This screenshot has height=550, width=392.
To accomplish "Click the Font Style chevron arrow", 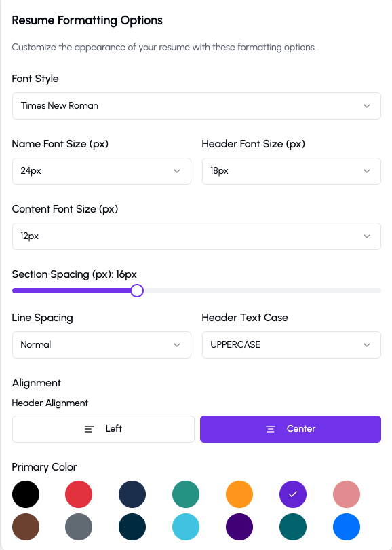I will pyautogui.click(x=367, y=106).
